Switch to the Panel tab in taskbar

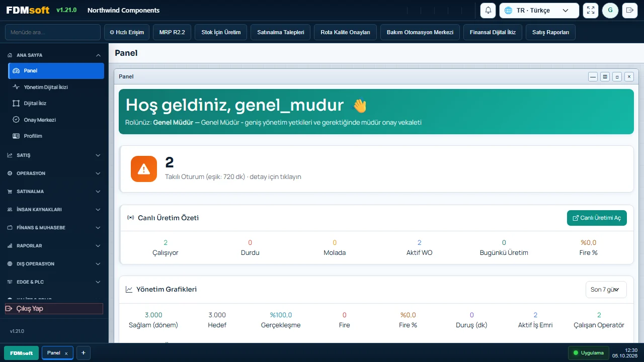point(57,353)
